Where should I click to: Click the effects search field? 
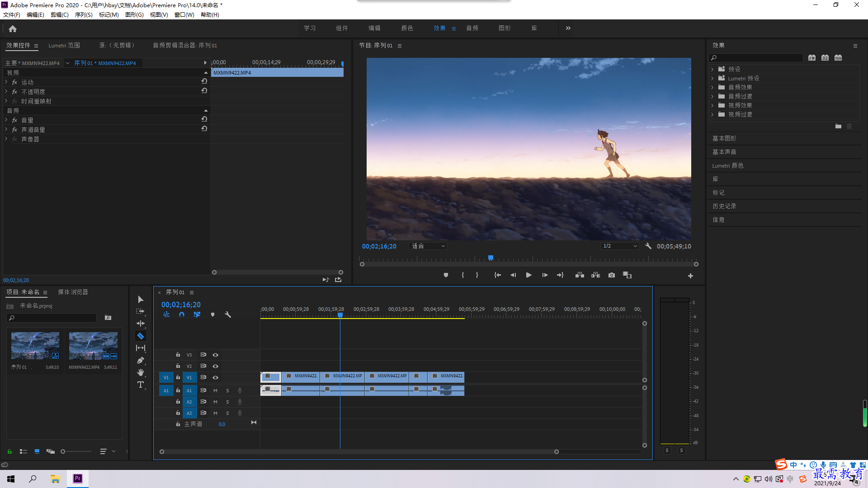(756, 58)
